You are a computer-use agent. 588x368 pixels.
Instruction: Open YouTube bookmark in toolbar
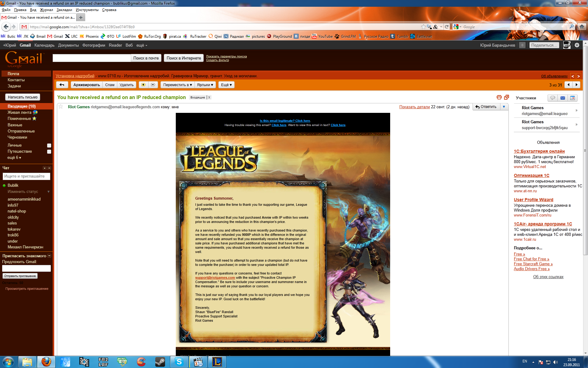322,36
